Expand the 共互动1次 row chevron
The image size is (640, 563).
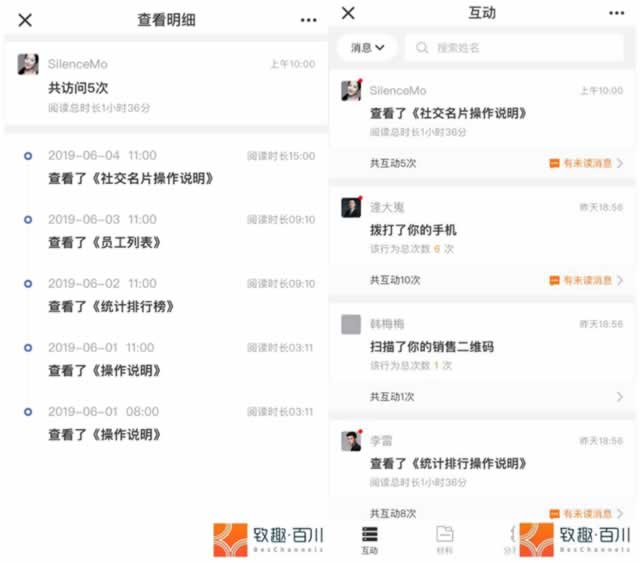(620, 397)
